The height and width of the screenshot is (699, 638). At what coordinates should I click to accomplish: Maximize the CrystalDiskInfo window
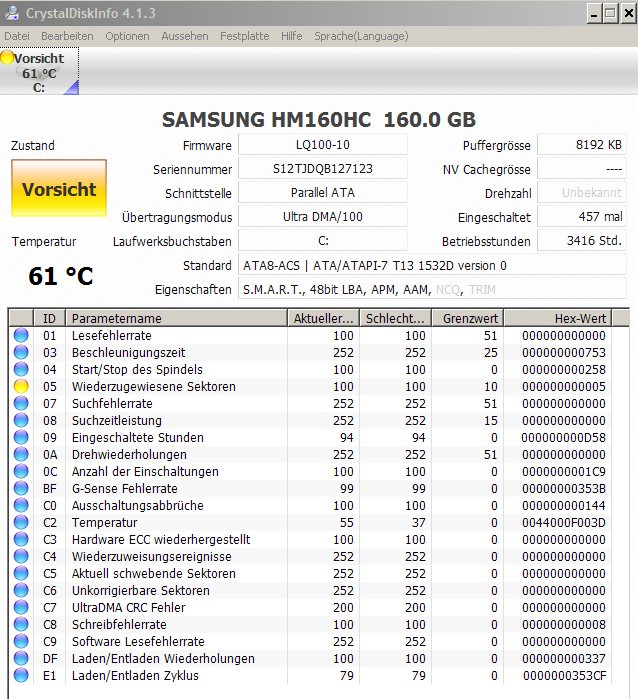[610, 13]
